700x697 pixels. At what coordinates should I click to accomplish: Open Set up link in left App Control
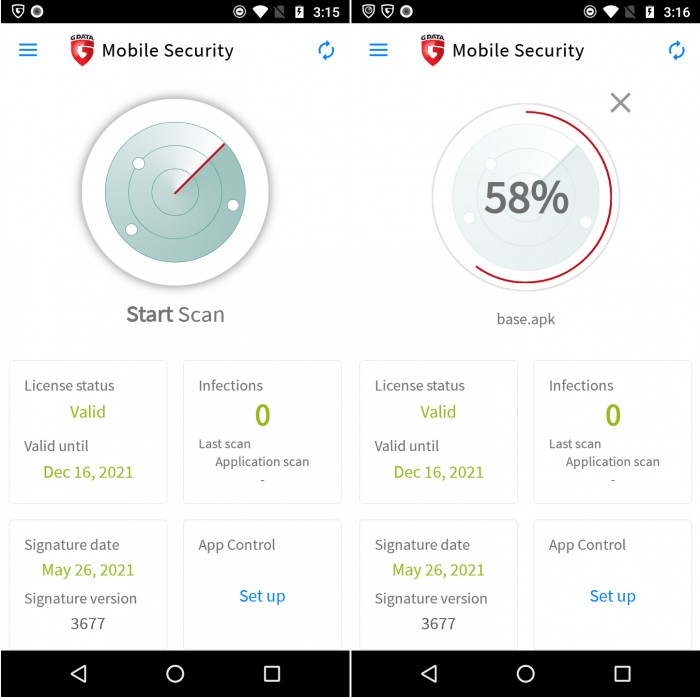point(262,596)
